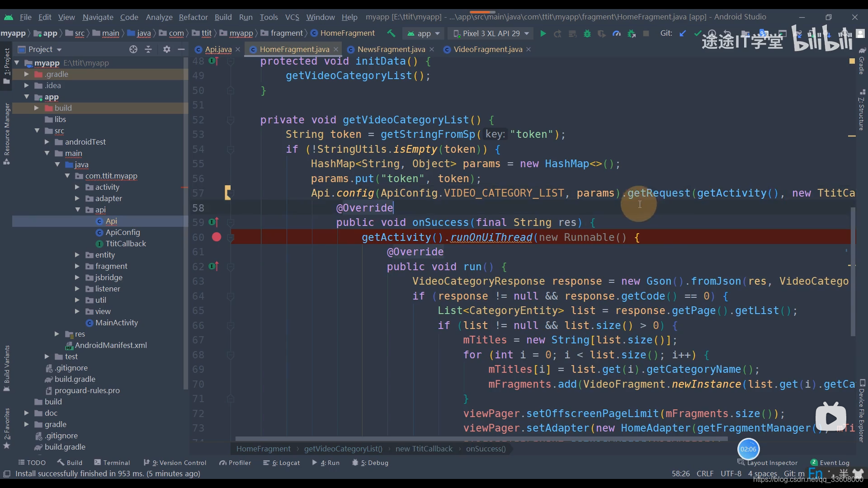This screenshot has height=488, width=868.
Task: Click Attach Debugger to Android Process icon
Action: click(632, 33)
